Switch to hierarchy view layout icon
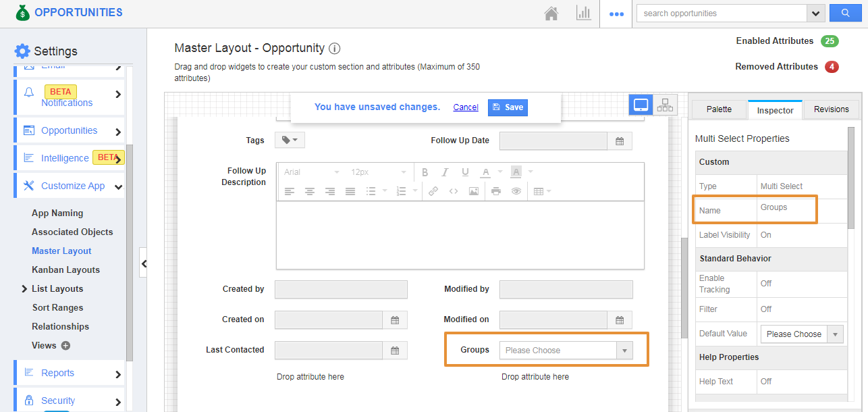Image resolution: width=868 pixels, height=412 pixels. [665, 105]
